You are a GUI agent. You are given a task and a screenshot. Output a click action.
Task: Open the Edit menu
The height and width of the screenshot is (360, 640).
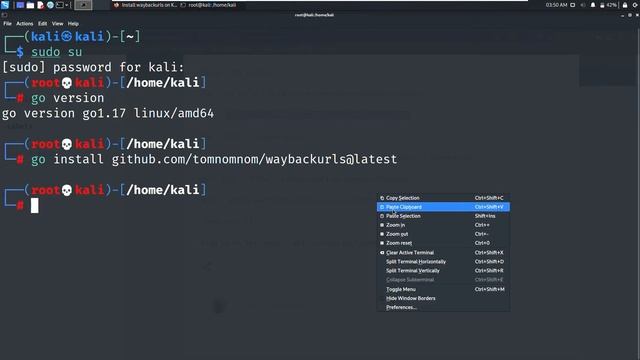click(x=42, y=24)
